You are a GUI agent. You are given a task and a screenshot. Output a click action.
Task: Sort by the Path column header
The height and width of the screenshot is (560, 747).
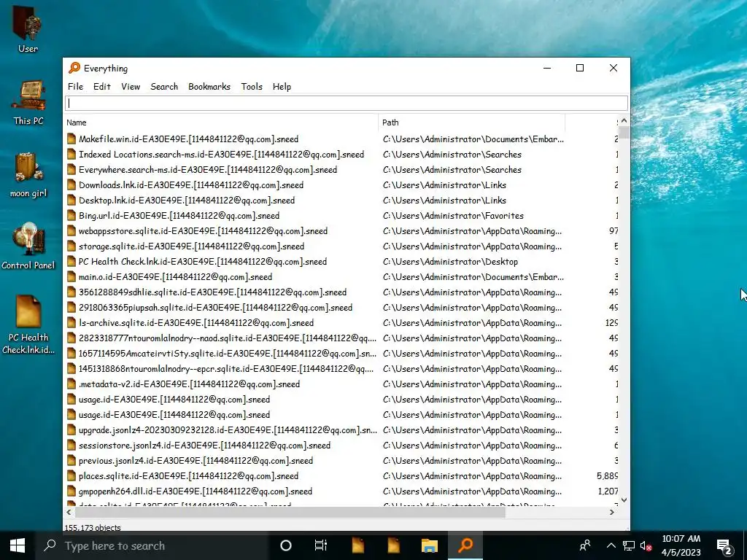click(472, 122)
